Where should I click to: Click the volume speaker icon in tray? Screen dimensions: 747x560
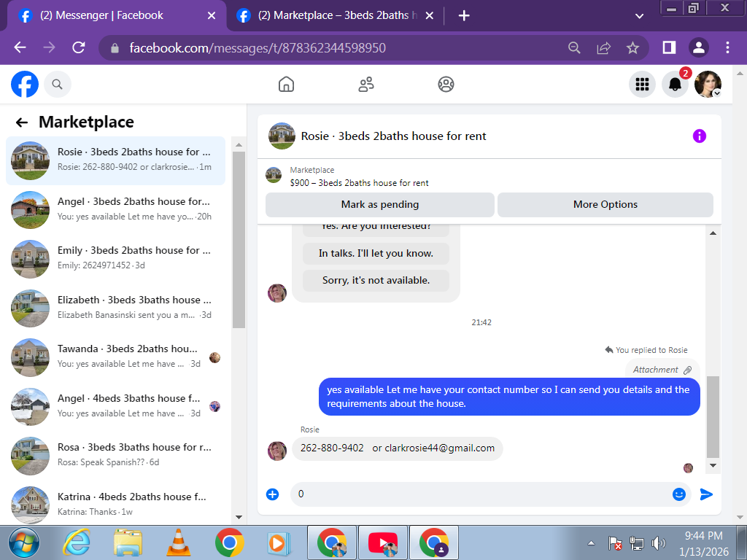pos(658,542)
